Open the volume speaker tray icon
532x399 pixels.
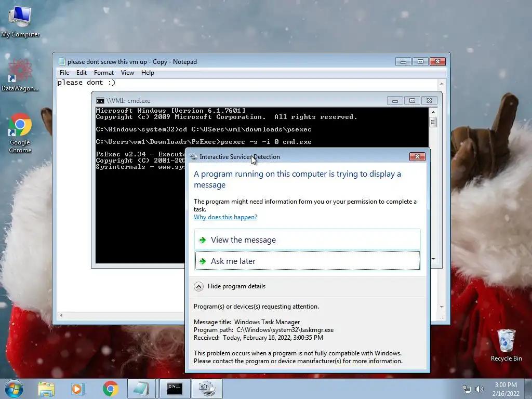click(x=480, y=389)
